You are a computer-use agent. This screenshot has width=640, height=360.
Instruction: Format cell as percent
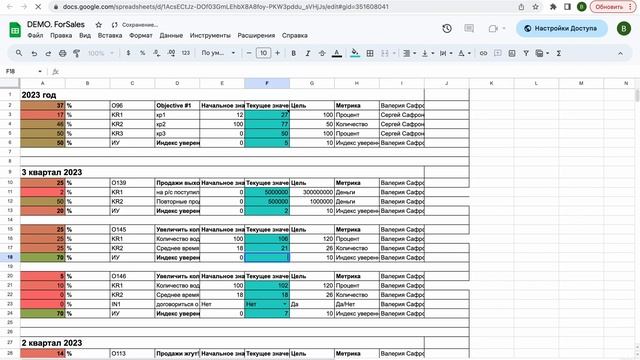[142, 53]
